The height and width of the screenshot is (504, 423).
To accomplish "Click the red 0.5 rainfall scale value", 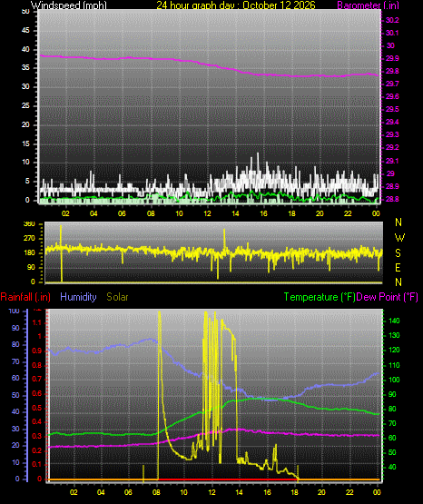I will tap(37, 408).
